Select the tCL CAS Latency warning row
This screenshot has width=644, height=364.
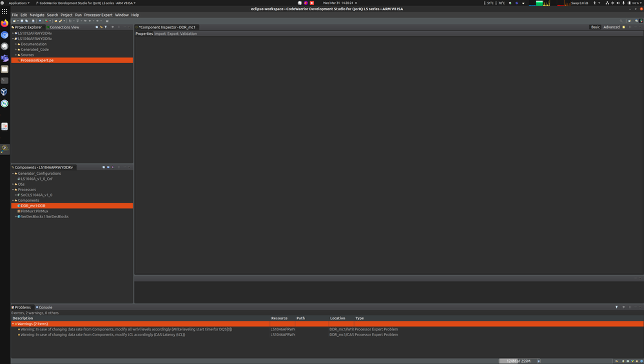[327, 335]
